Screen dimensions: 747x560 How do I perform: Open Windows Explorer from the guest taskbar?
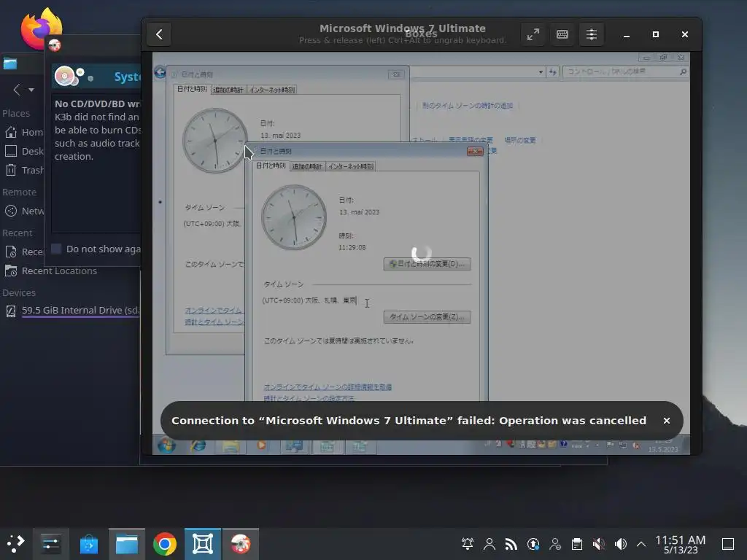pos(231,446)
